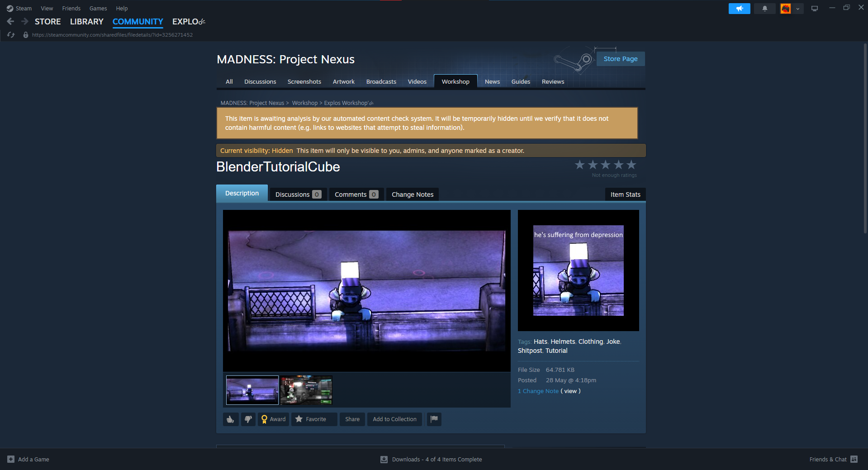
Task: Select the second gameplay screenshot thumbnail
Action: coord(306,390)
